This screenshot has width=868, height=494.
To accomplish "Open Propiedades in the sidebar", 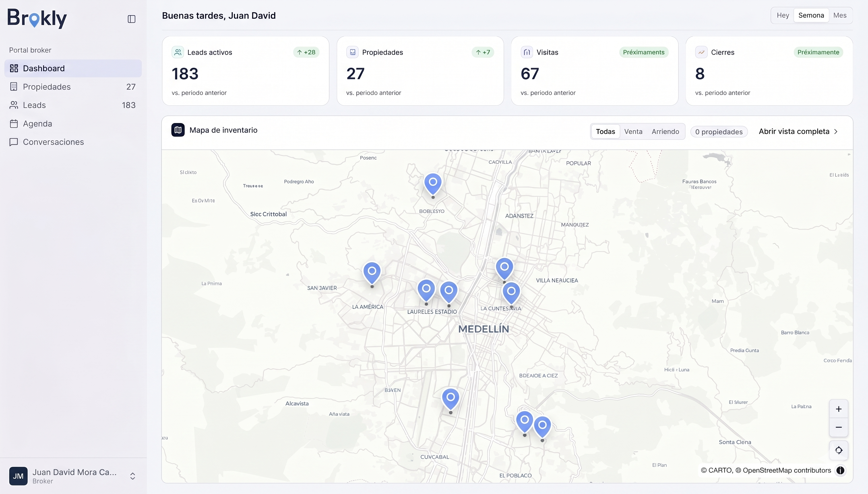I will click(73, 87).
